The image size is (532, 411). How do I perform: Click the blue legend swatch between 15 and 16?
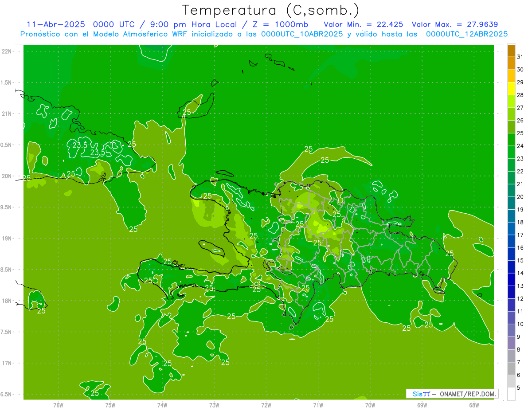point(511,254)
